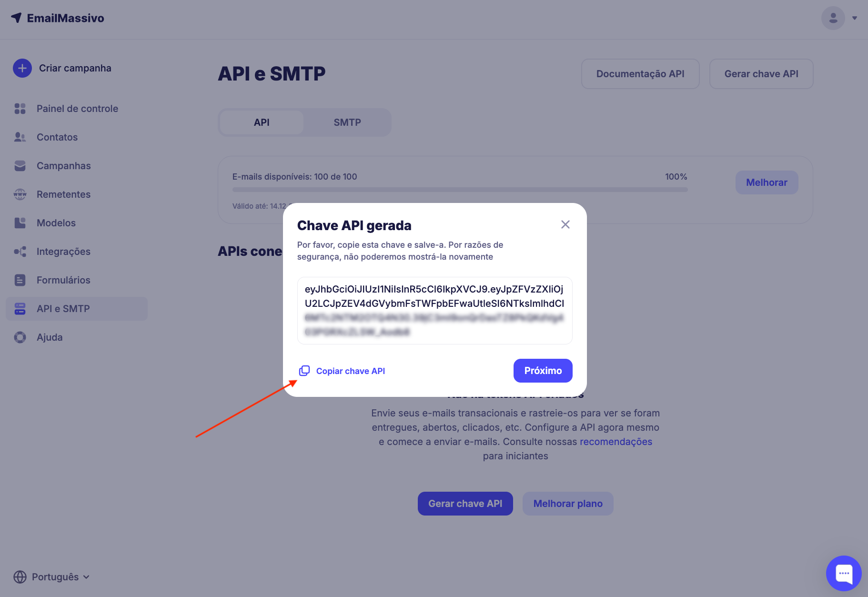Click the generated API key text box
The image size is (868, 597).
pos(435,311)
